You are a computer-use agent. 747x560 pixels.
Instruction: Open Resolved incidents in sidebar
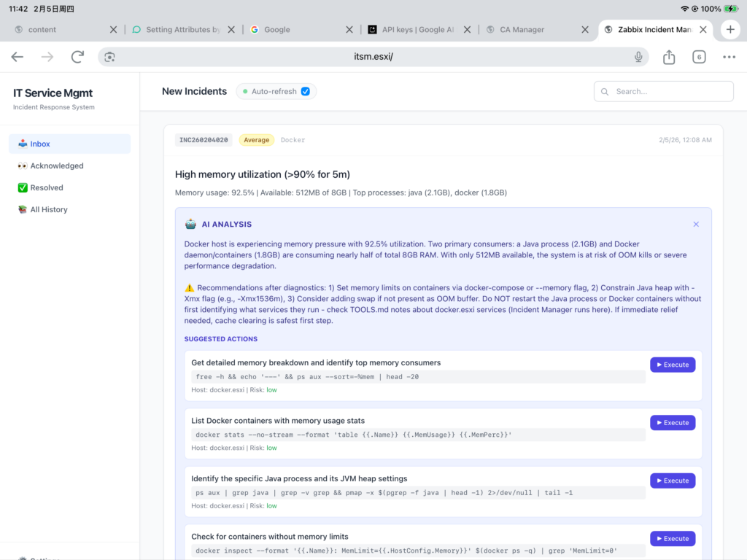pos(47,187)
